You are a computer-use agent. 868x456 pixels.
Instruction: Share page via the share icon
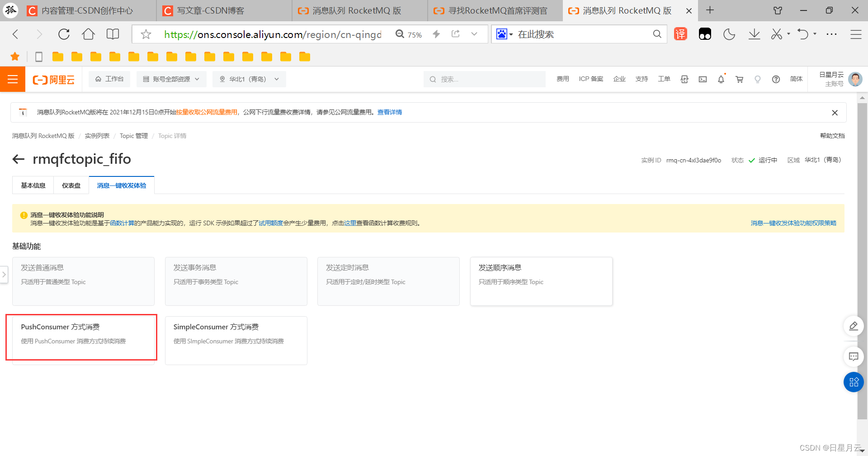click(x=456, y=34)
